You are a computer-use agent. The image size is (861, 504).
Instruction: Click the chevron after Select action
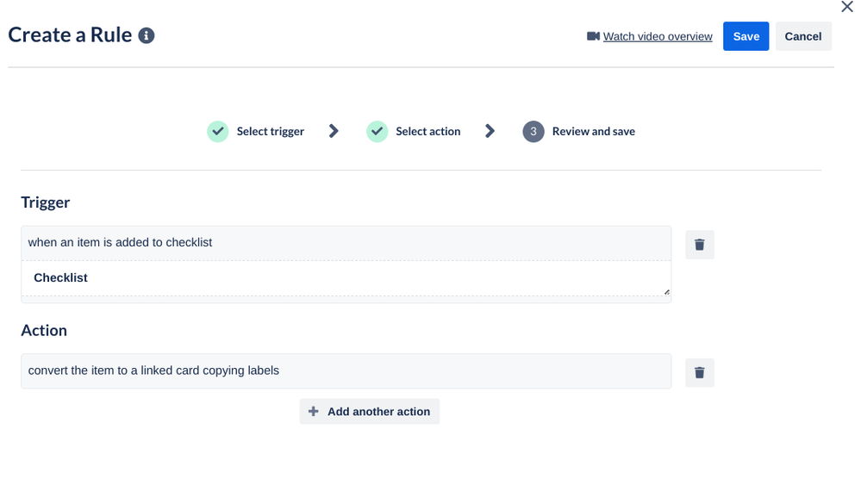[x=490, y=131]
